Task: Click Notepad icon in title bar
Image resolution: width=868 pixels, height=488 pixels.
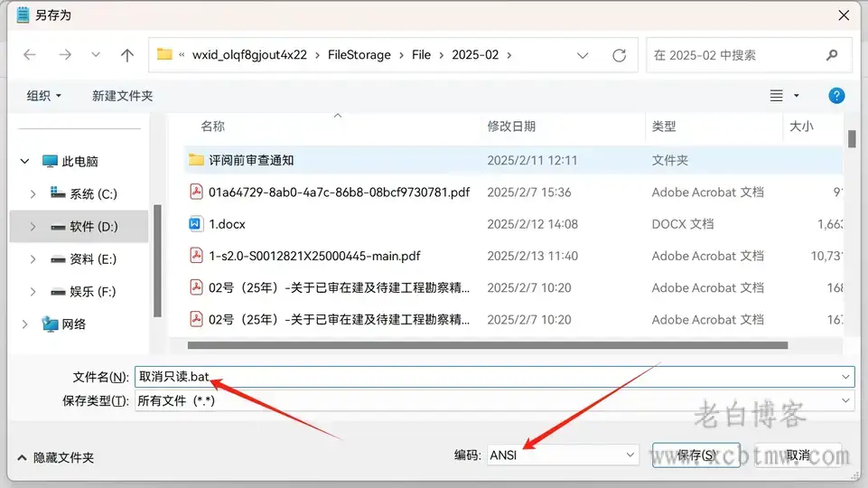Action: tap(23, 15)
